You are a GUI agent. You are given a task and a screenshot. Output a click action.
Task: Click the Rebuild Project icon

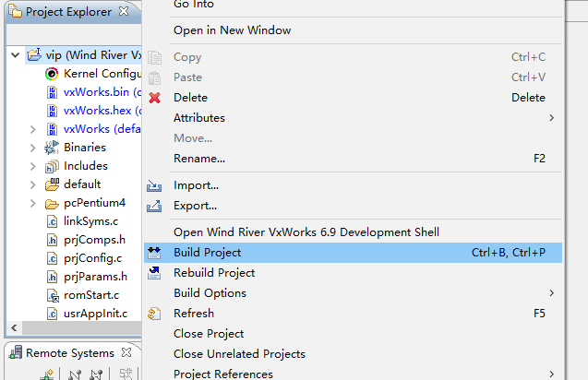point(154,273)
